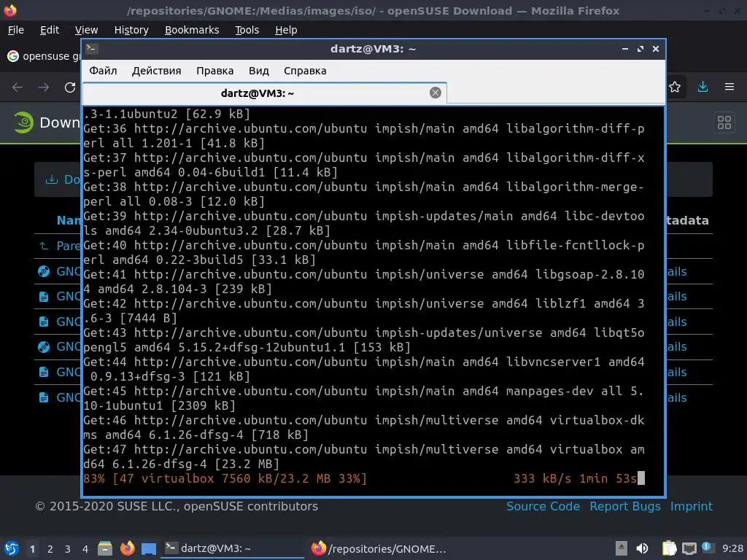
Task: Click the '333 kB/s 1min 53s' speed text
Action: 575,478
